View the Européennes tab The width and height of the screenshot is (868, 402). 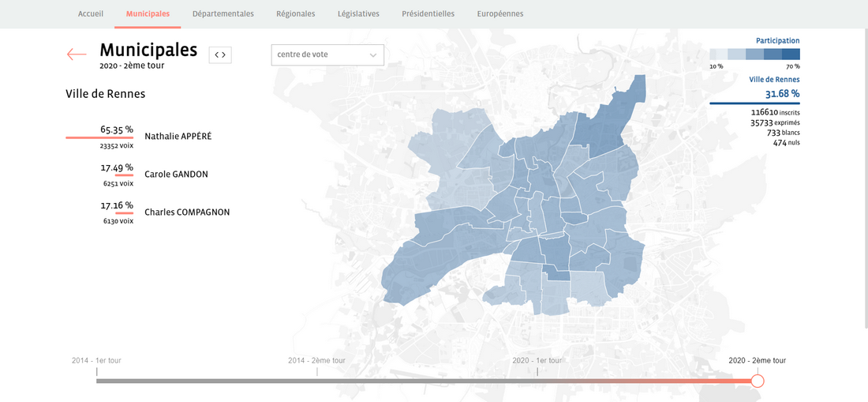pyautogui.click(x=499, y=14)
